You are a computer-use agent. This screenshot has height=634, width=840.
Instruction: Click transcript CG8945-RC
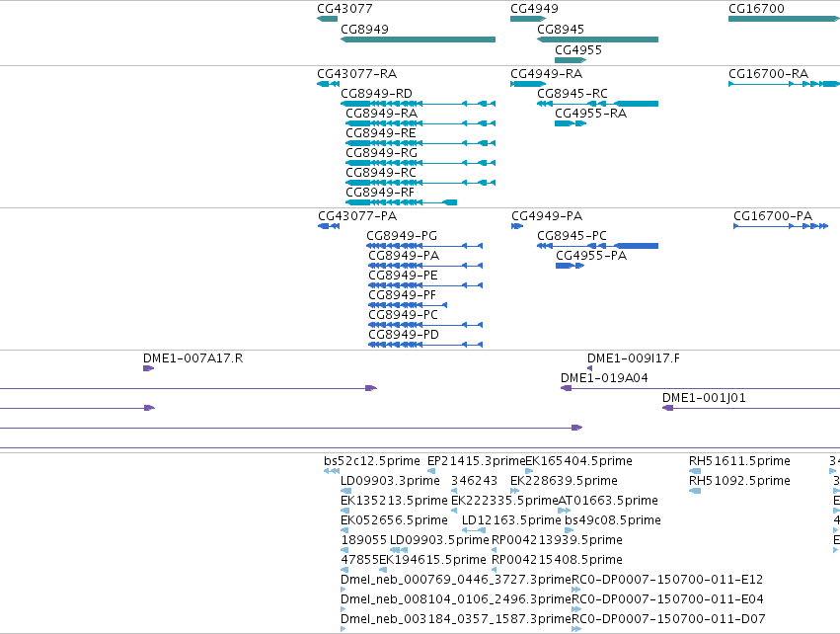(597, 104)
